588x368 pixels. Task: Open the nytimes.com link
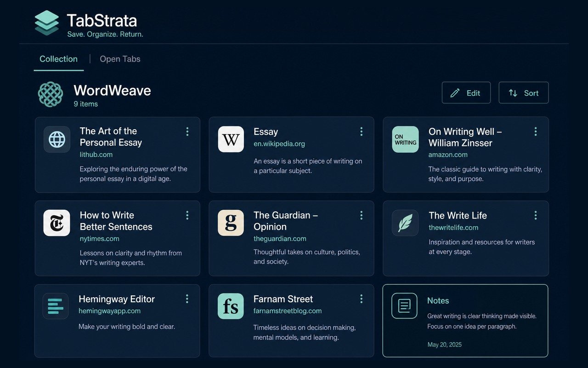(x=99, y=238)
